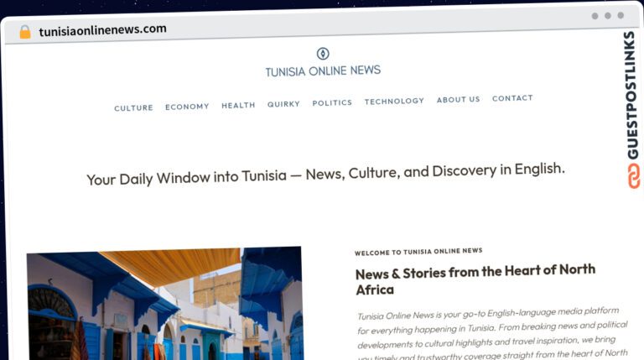Go to the Health section
Viewport: 644px width, 360px height.
pos(238,105)
